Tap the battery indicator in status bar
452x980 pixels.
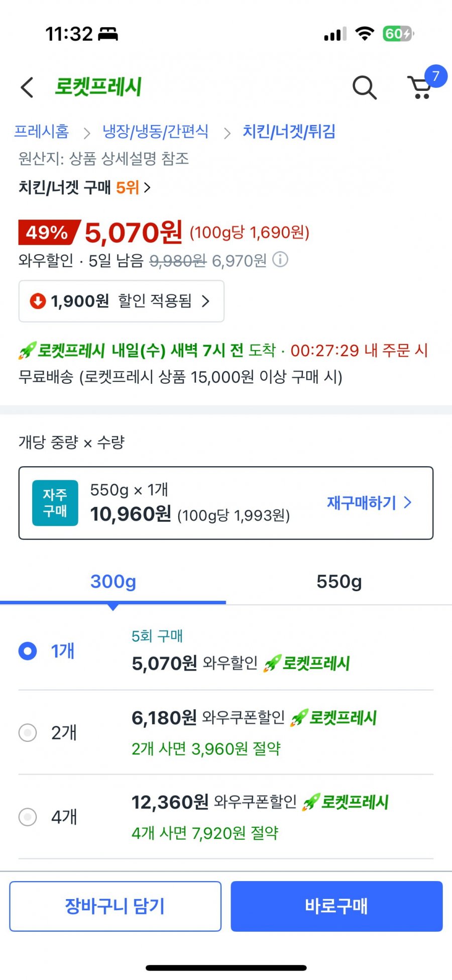click(x=397, y=34)
